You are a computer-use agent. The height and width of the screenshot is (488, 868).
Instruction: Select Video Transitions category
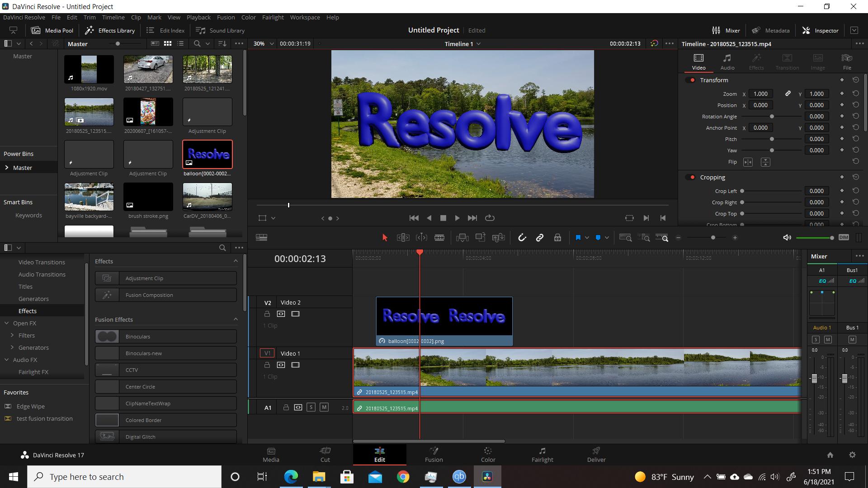[42, 262]
